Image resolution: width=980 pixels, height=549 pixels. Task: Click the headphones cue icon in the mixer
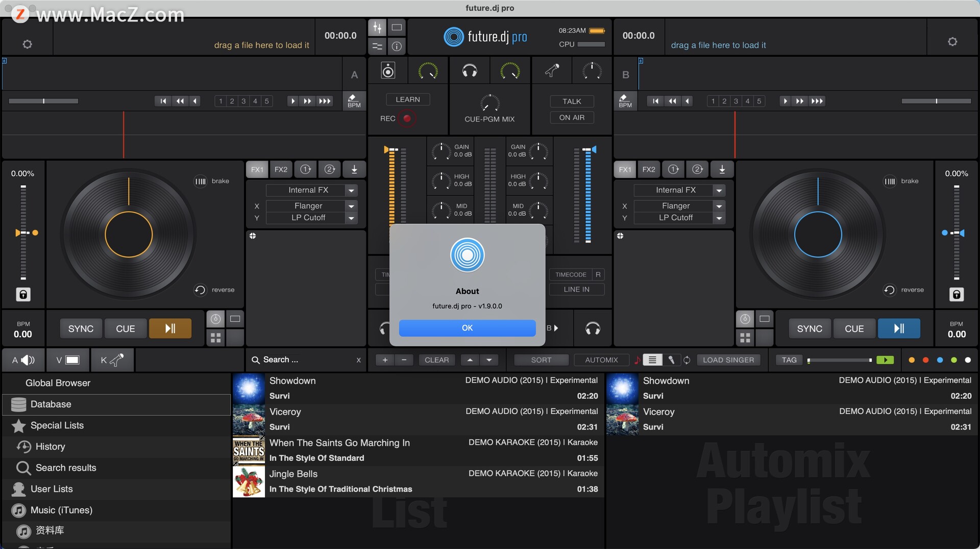pyautogui.click(x=469, y=70)
